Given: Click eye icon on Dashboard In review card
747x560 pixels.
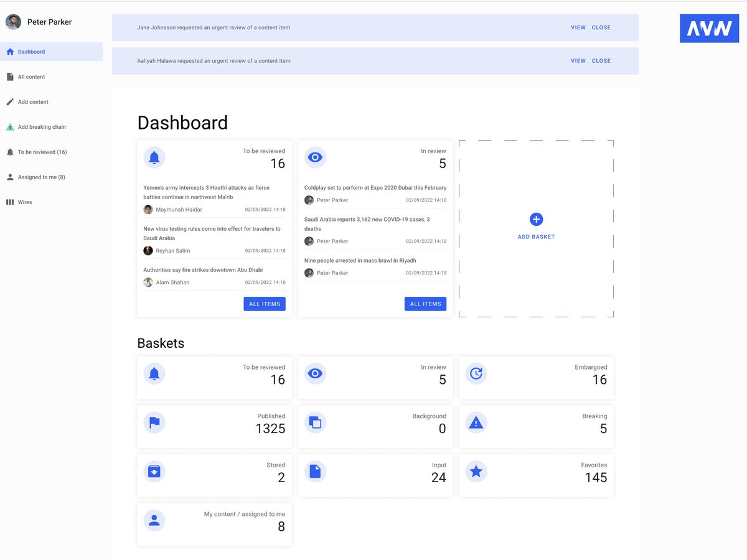Looking at the screenshot, I should (x=315, y=157).
